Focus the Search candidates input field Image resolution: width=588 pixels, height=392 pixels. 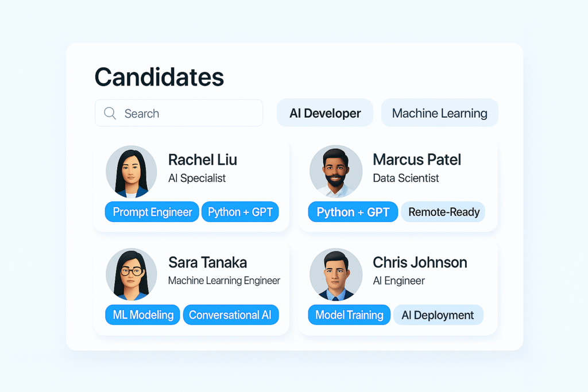pyautogui.click(x=179, y=113)
